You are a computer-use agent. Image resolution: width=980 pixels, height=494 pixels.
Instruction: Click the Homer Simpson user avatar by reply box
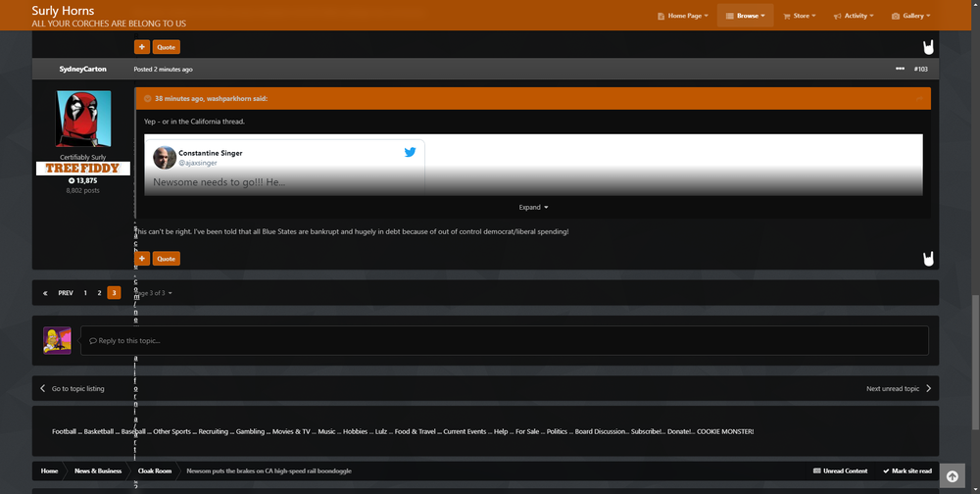[x=57, y=340]
